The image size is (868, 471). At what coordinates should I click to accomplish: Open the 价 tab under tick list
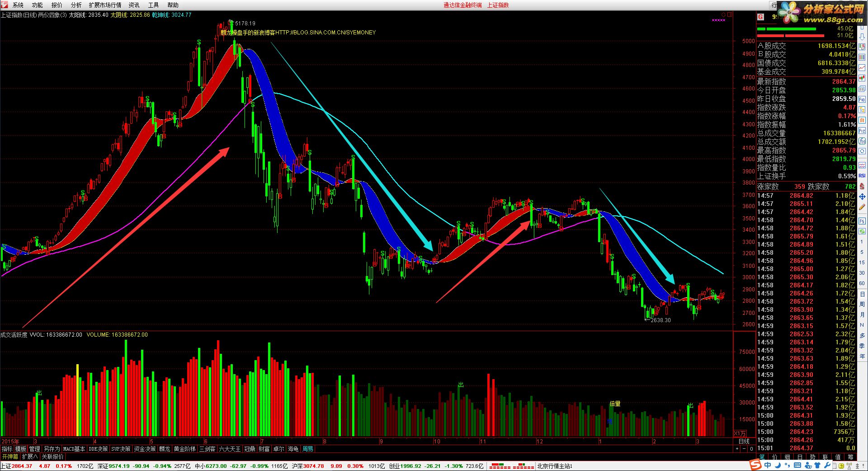(775, 457)
